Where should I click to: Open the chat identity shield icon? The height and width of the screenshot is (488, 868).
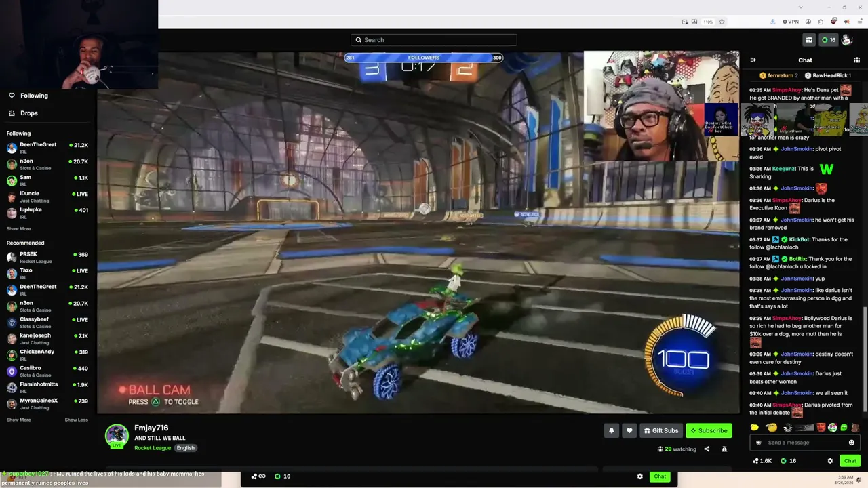coord(759,443)
